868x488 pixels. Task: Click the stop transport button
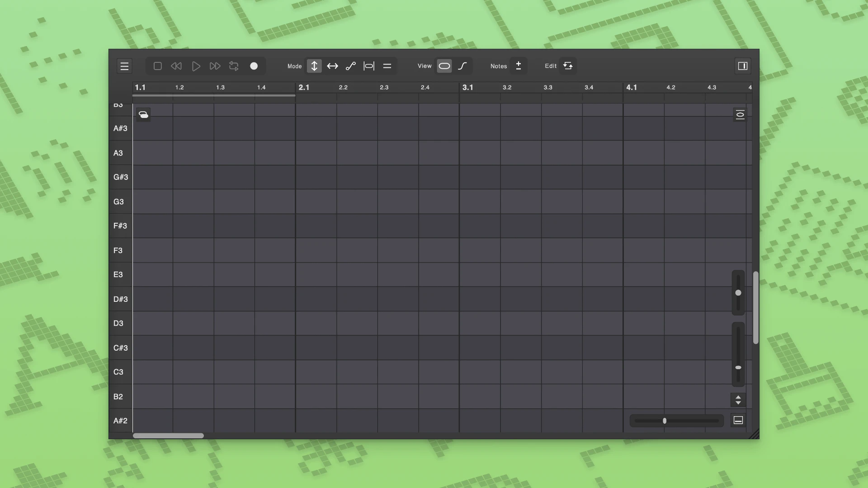157,66
